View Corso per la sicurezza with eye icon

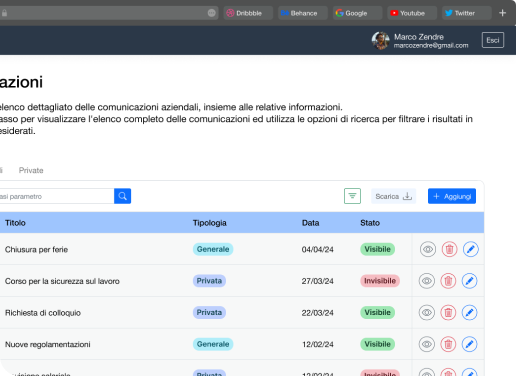427,281
